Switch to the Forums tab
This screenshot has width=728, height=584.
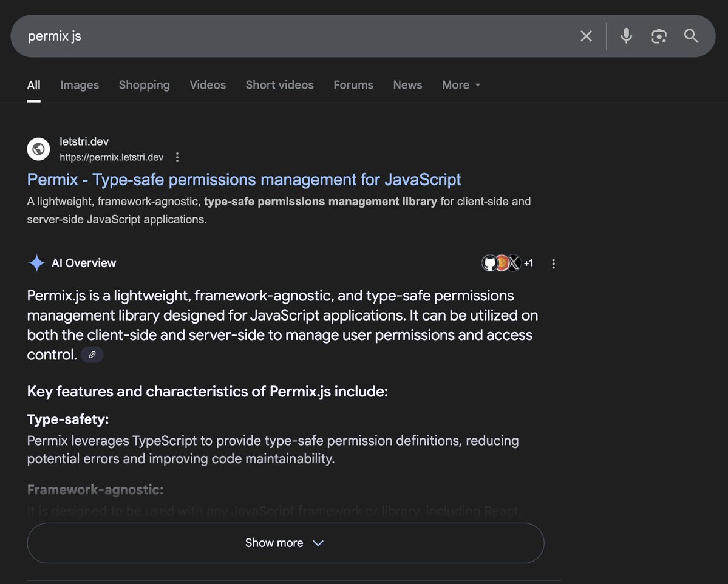point(353,85)
